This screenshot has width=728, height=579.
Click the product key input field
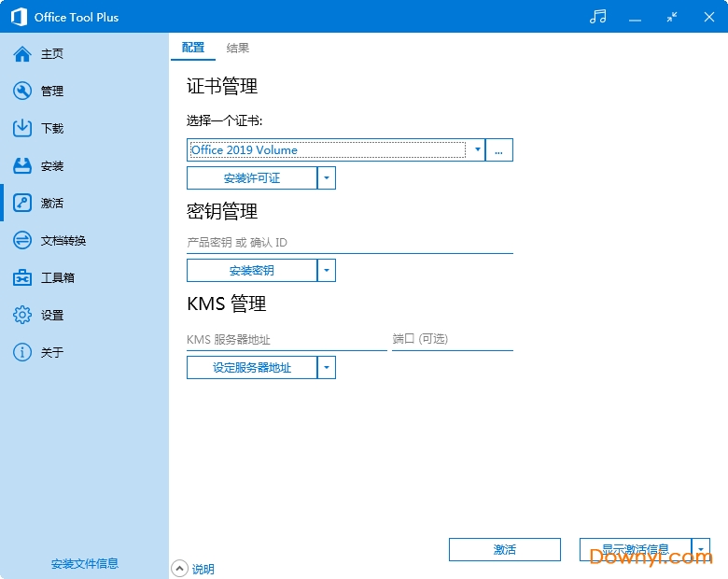pos(349,243)
